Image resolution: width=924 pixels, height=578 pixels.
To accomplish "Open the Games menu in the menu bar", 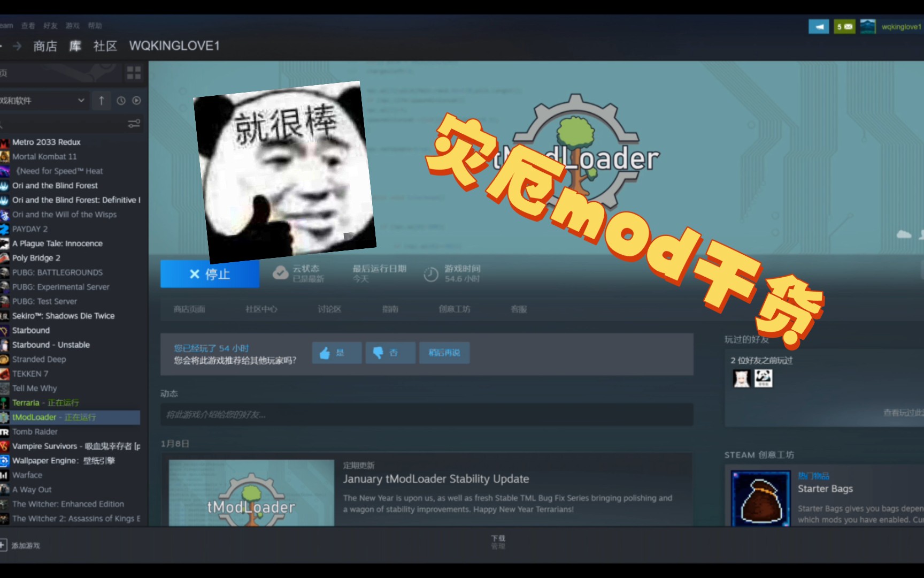I will [72, 26].
